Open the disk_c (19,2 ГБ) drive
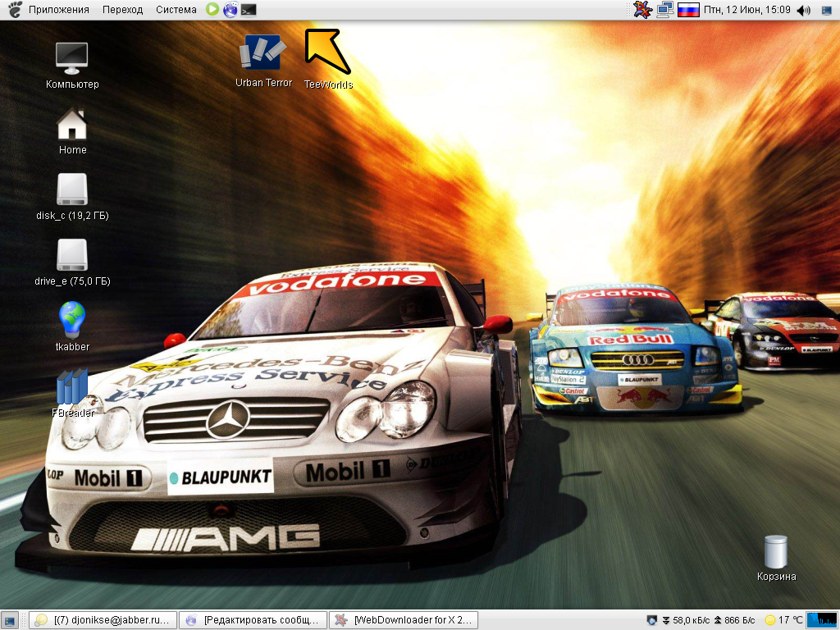The width and height of the screenshot is (840, 630). (72, 189)
